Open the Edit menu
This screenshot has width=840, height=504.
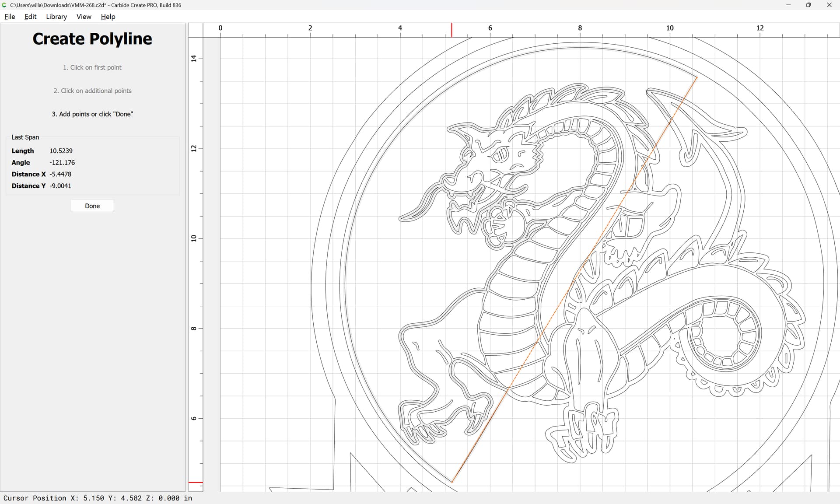pos(30,17)
